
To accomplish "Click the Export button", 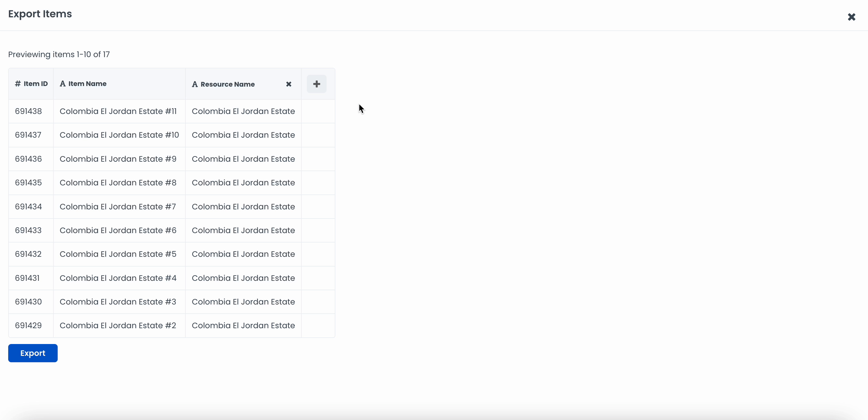I will pos(33,353).
